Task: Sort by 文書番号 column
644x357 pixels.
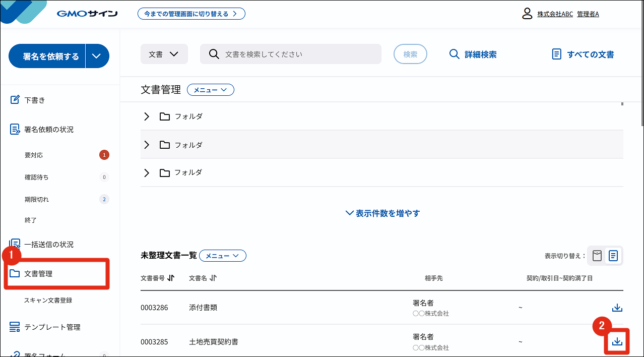Action: 170,278
